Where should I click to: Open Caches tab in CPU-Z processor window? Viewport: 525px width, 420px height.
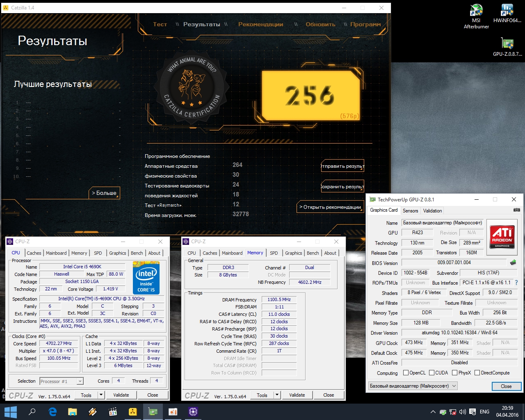point(34,253)
